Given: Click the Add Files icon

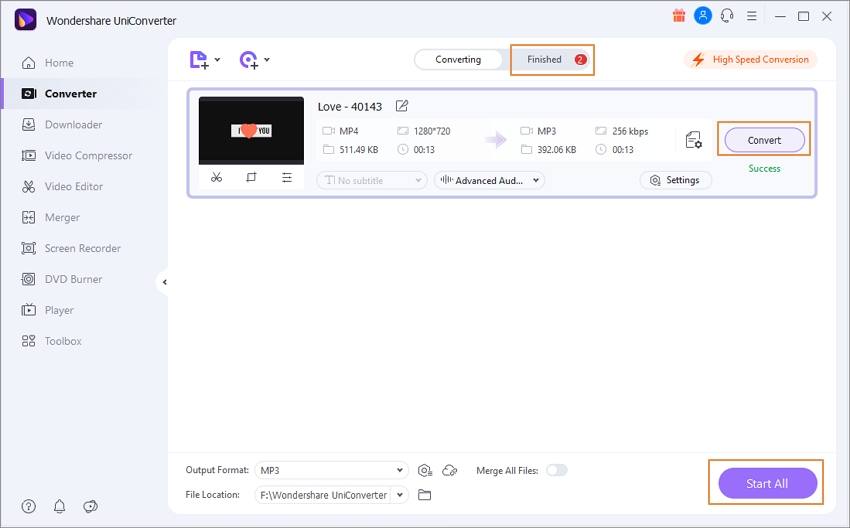Looking at the screenshot, I should coord(198,60).
